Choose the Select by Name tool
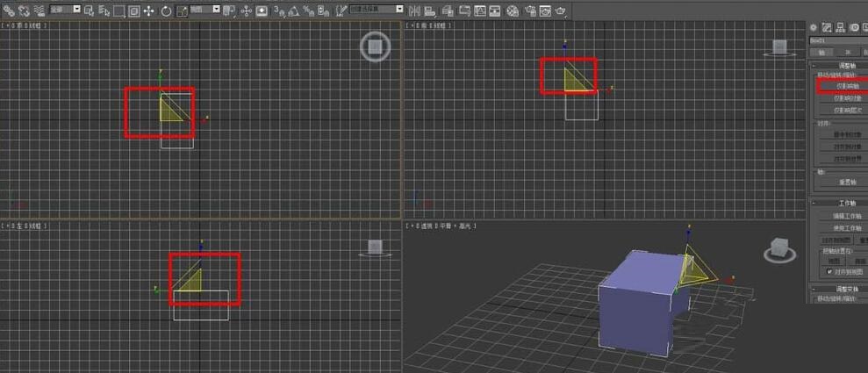 104,11
